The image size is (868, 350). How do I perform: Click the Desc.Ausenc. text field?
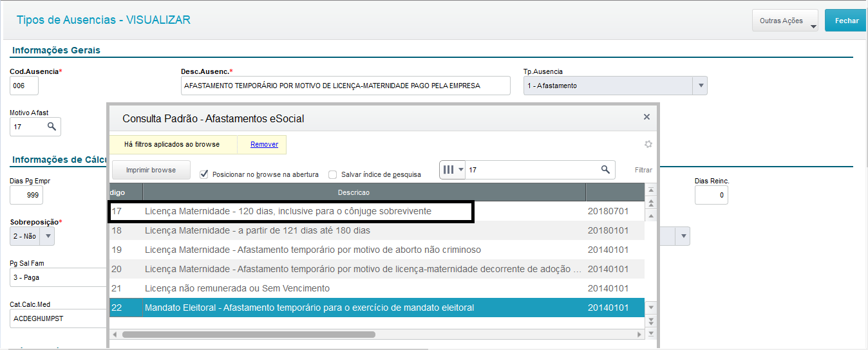(x=345, y=86)
